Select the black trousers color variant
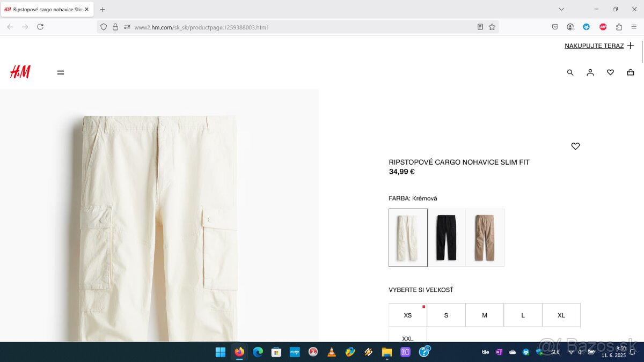644x362 pixels. coord(446,238)
